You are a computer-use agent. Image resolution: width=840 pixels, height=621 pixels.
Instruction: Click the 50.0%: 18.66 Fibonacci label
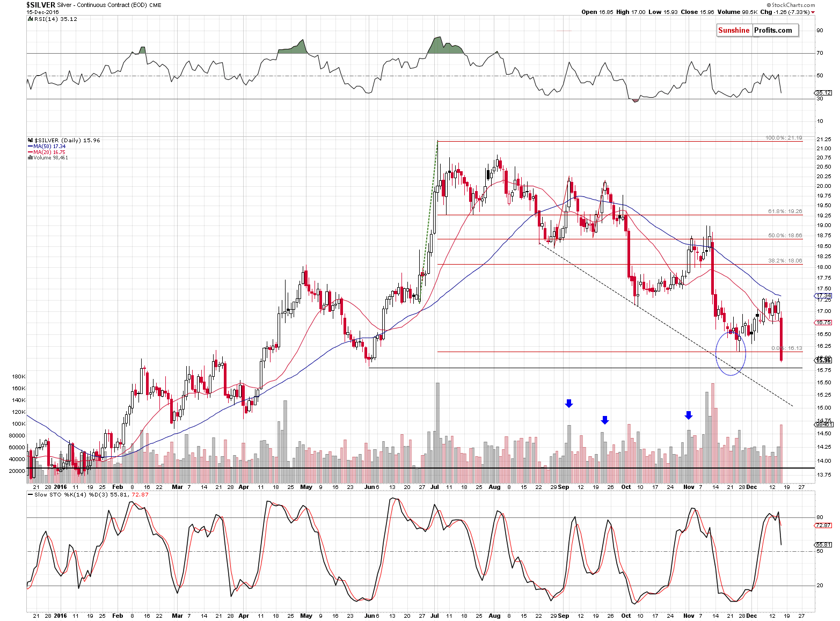coord(785,236)
